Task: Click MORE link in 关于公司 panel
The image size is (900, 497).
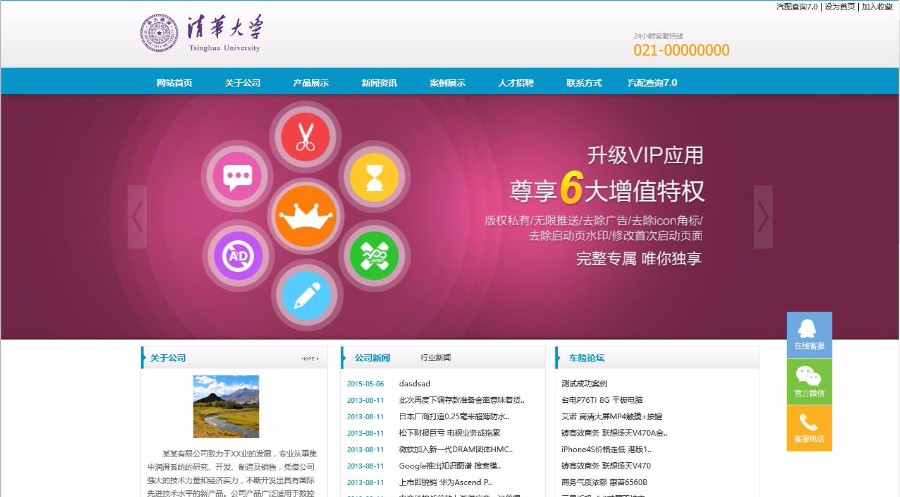Action: point(309,359)
